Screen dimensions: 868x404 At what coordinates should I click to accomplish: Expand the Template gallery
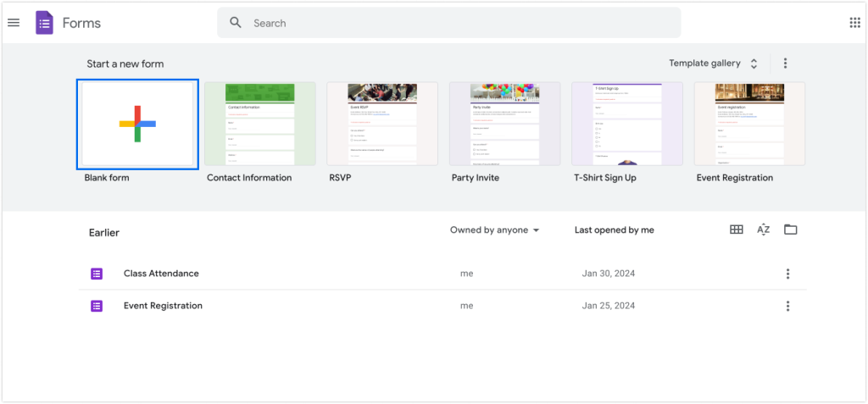tap(713, 63)
